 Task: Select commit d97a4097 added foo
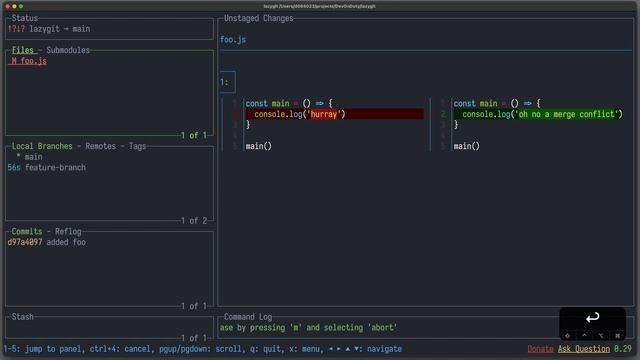(x=47, y=242)
